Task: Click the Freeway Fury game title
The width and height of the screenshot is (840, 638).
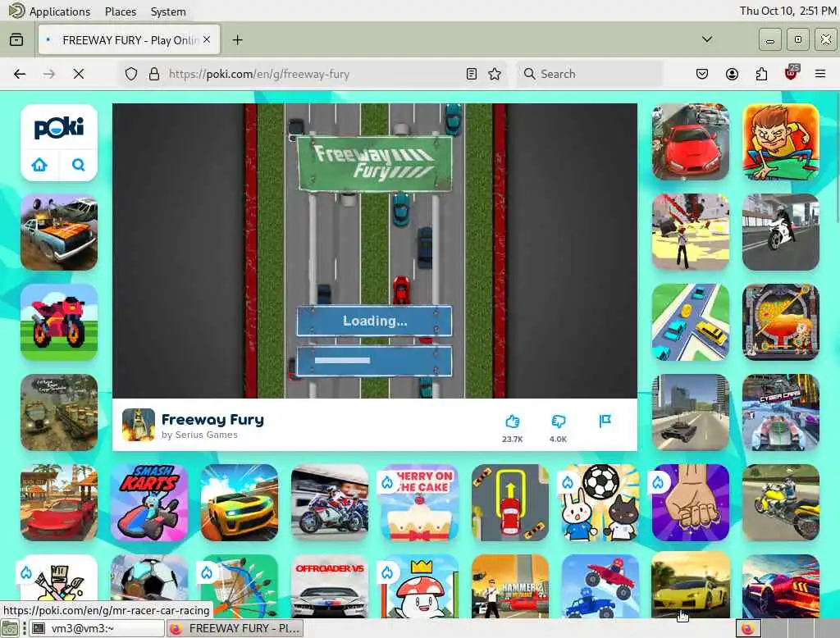Action: [212, 419]
